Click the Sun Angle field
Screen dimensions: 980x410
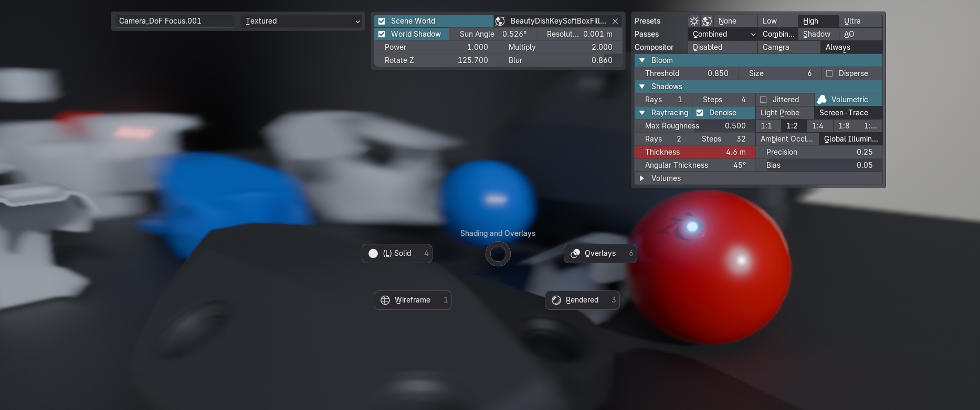click(x=493, y=34)
